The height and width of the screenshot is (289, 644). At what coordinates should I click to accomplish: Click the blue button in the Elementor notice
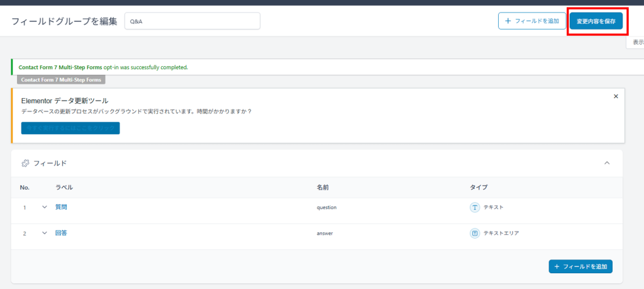click(x=70, y=128)
